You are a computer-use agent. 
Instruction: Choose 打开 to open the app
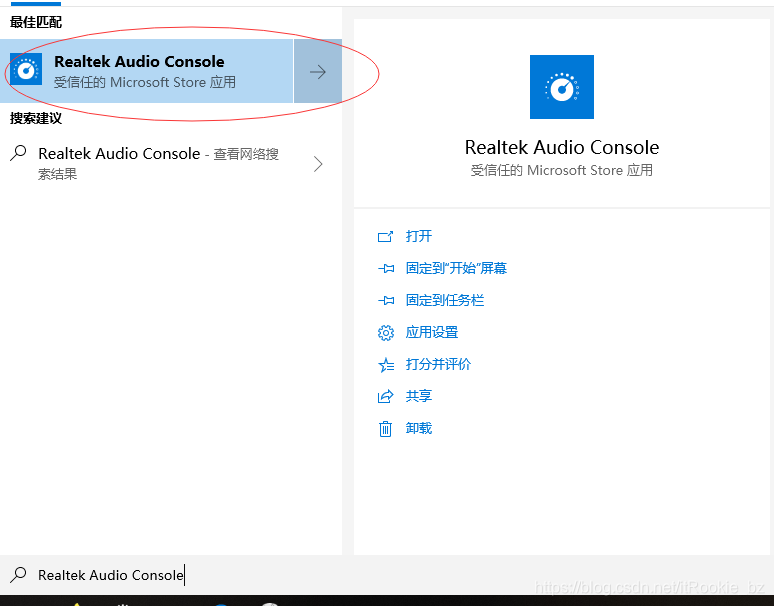pyautogui.click(x=419, y=236)
